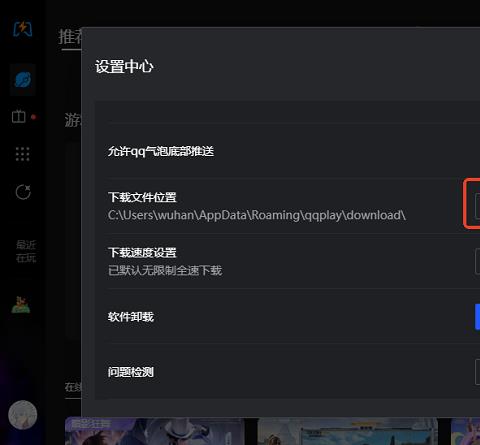Click the 问题检测 label

pyautogui.click(x=131, y=372)
